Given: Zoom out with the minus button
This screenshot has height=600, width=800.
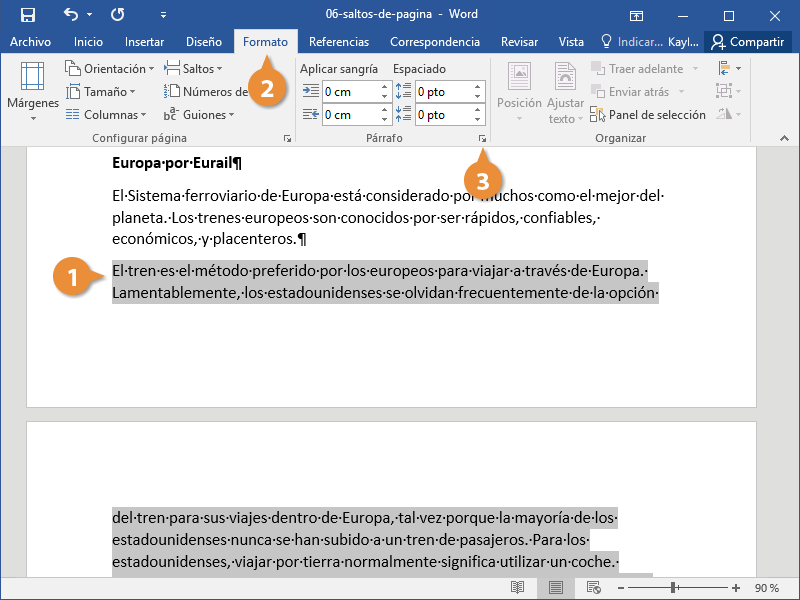Looking at the screenshot, I should (x=621, y=588).
